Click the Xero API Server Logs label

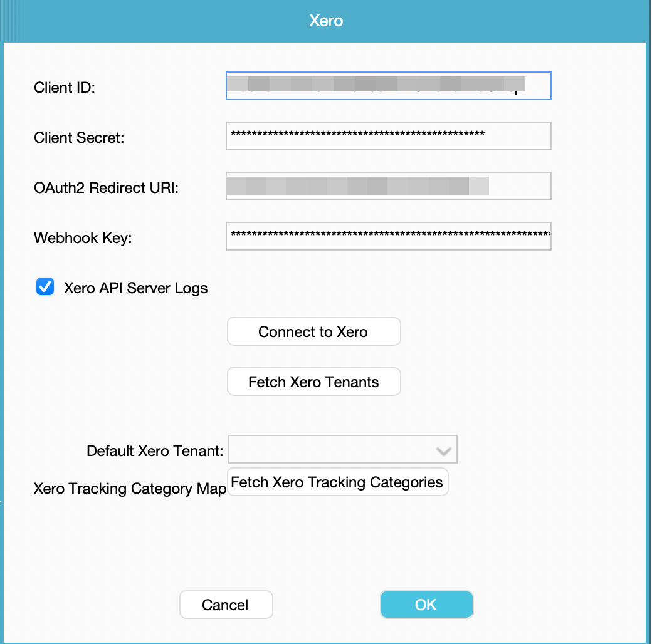click(x=135, y=288)
